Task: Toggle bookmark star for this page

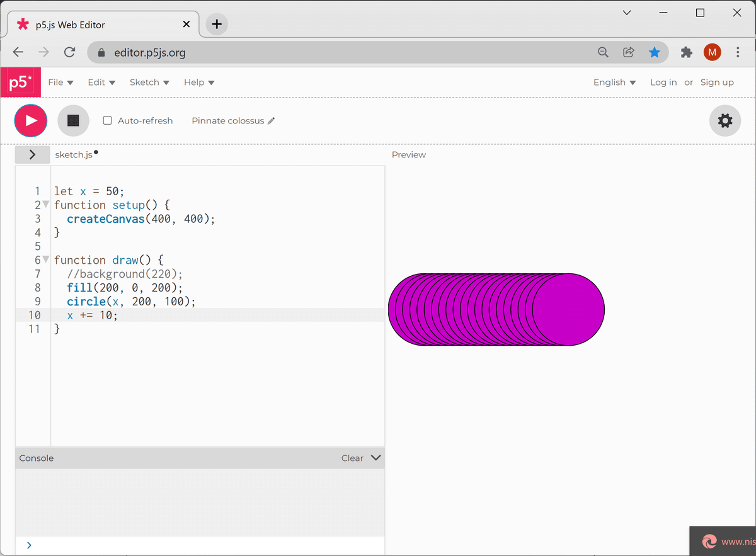Action: [655, 52]
